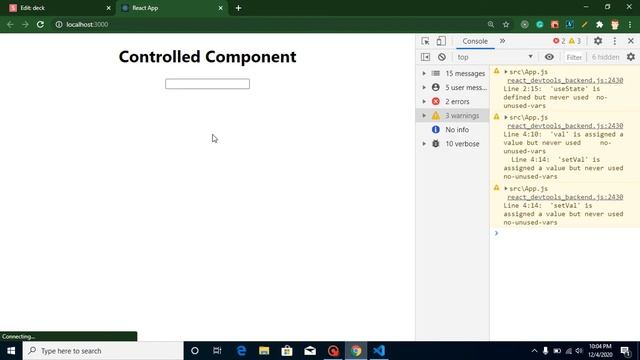Image resolution: width=640 pixels, height=360 pixels.
Task: Open File Explorer from taskbar
Action: [x=264, y=351]
